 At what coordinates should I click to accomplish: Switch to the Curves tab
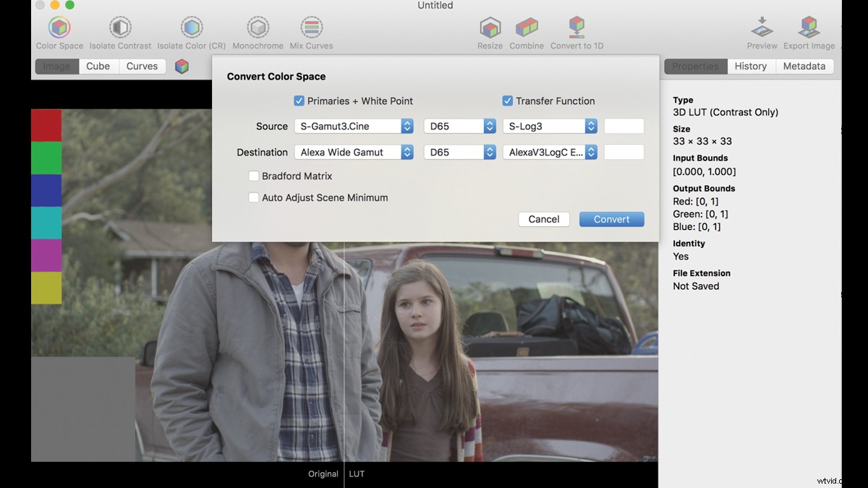pyautogui.click(x=142, y=66)
